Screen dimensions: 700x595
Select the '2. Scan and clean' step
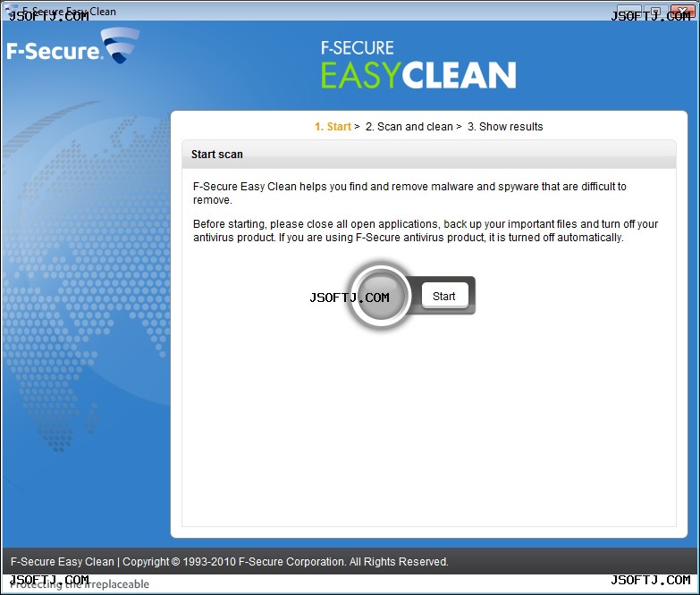click(x=409, y=127)
